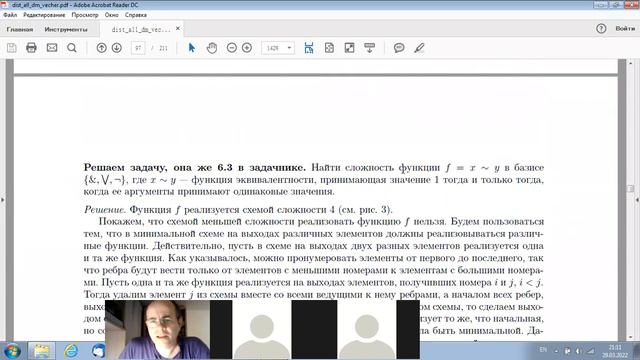Open the Справка menu
The height and width of the screenshot is (360, 640).
(x=136, y=15)
